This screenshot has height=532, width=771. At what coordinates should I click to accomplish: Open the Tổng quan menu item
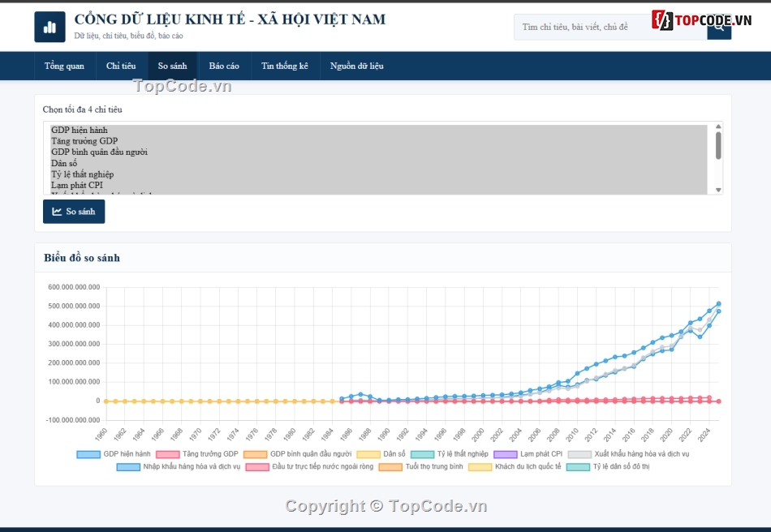click(64, 66)
